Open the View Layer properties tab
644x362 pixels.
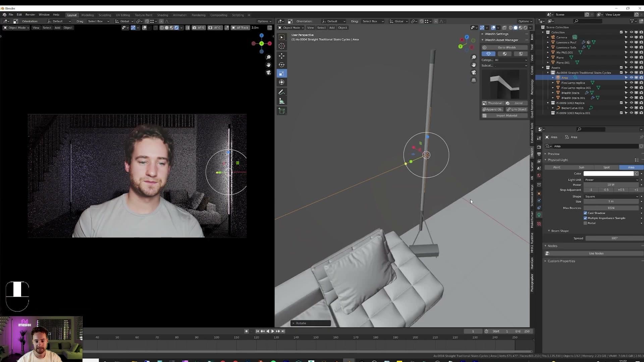(539, 161)
